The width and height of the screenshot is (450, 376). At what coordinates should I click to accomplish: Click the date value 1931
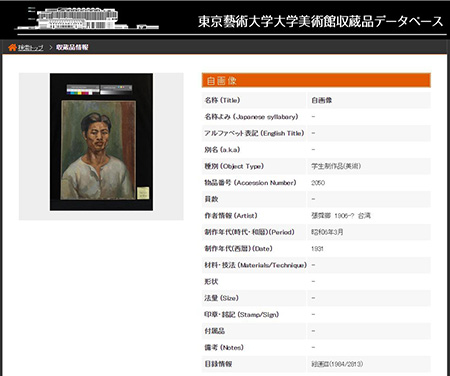click(x=317, y=249)
